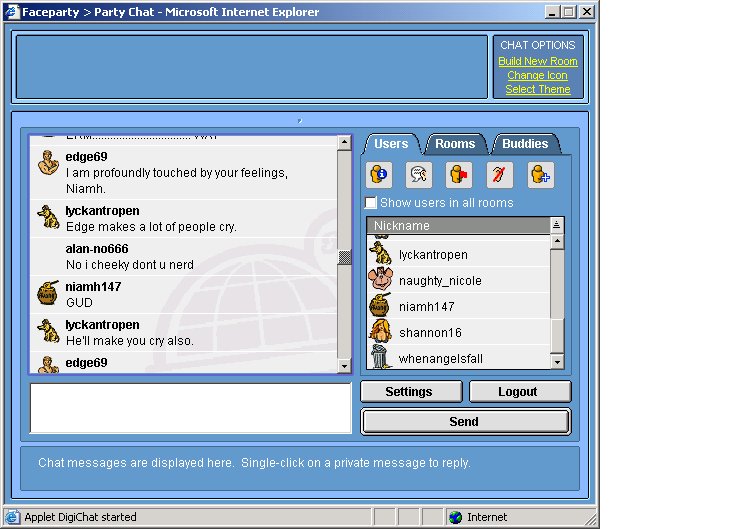Click lyckantropen's avatar beside 'He'll make you cry'
This screenshot has height=529, width=734.
[x=49, y=331]
